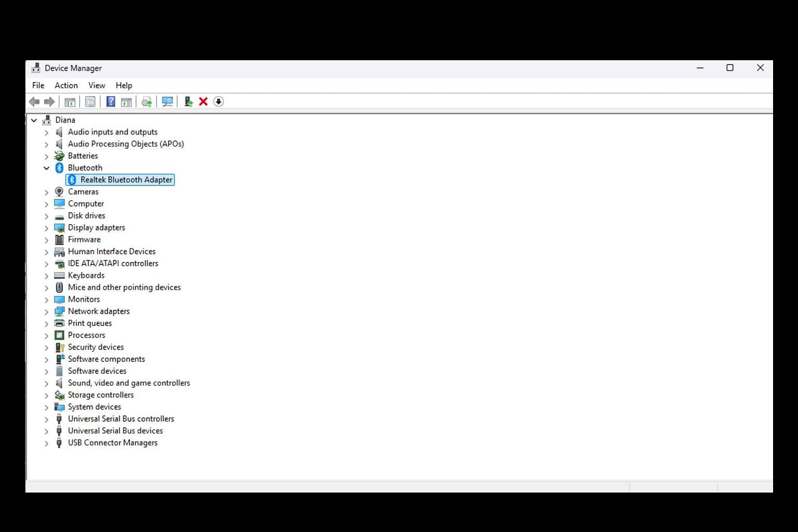Click the Bluetooth category icon

click(59, 167)
